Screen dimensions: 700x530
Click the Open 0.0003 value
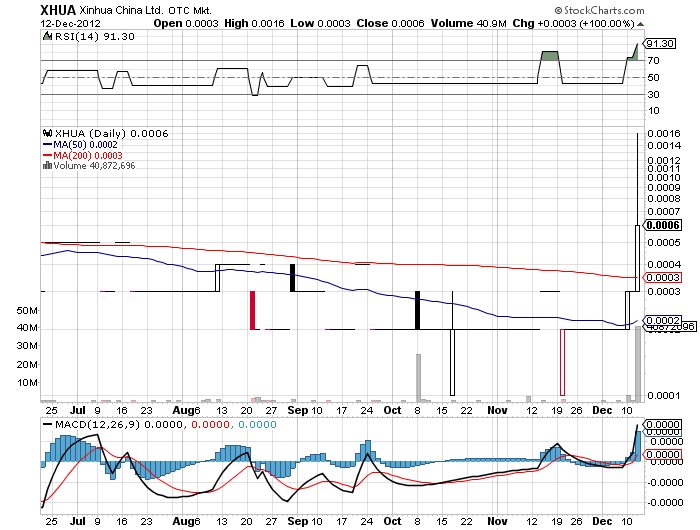(x=186, y=24)
